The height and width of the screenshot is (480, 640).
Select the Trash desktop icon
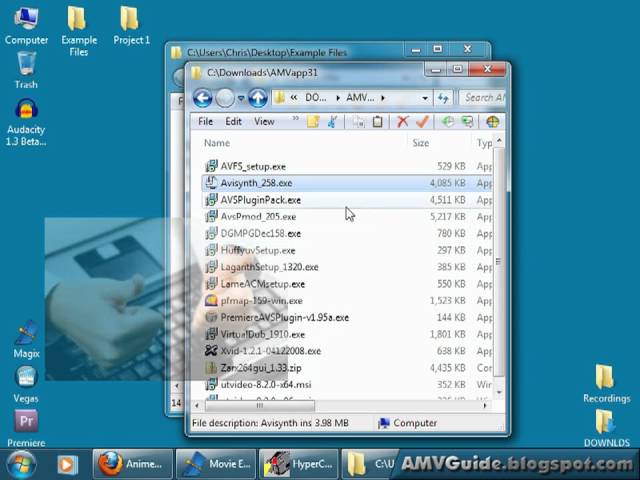[26, 70]
